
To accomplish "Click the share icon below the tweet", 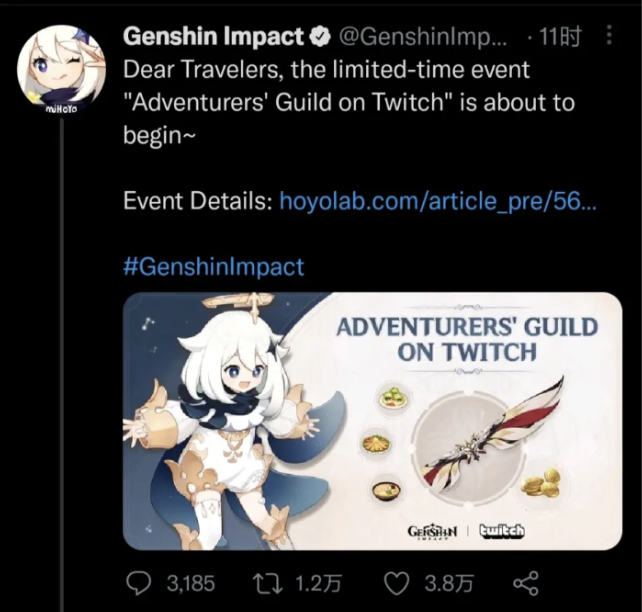I will [x=526, y=583].
